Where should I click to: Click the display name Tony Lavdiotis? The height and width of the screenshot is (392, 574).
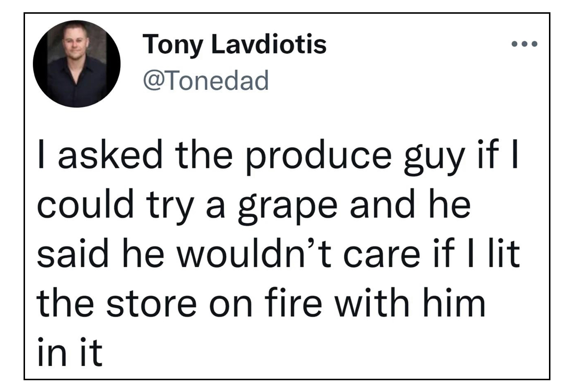click(x=235, y=45)
